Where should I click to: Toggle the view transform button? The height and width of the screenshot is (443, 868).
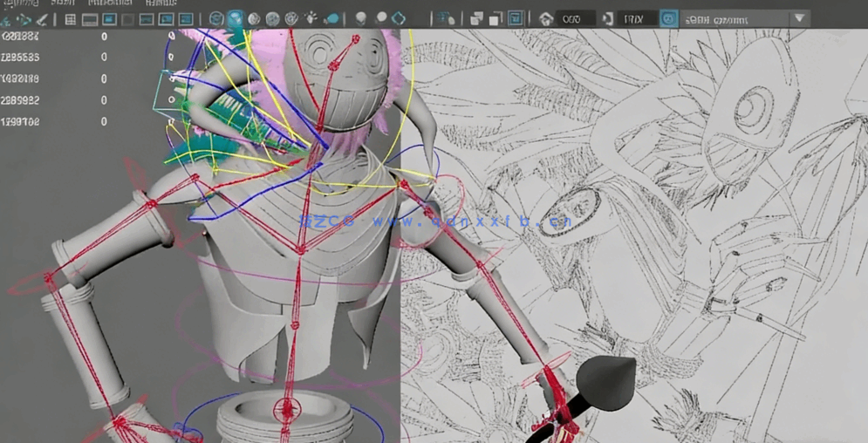coord(668,18)
